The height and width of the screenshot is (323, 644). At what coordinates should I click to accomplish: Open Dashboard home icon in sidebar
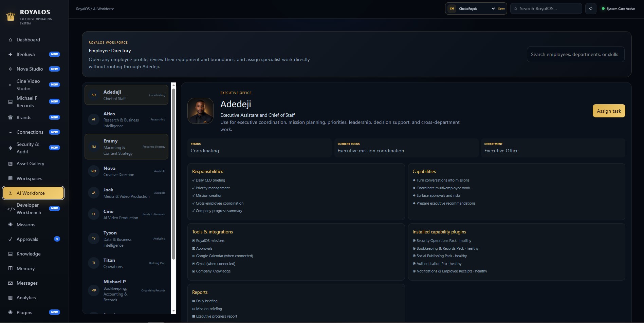pos(10,40)
